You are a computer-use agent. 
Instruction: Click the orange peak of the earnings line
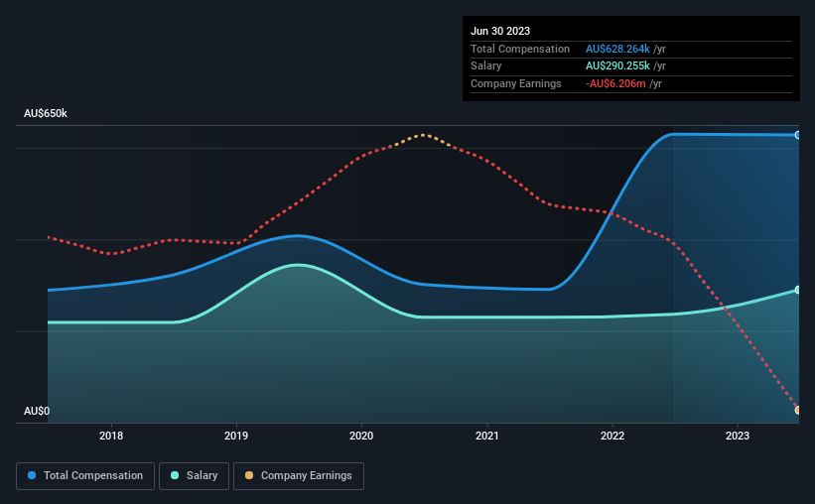[423, 135]
